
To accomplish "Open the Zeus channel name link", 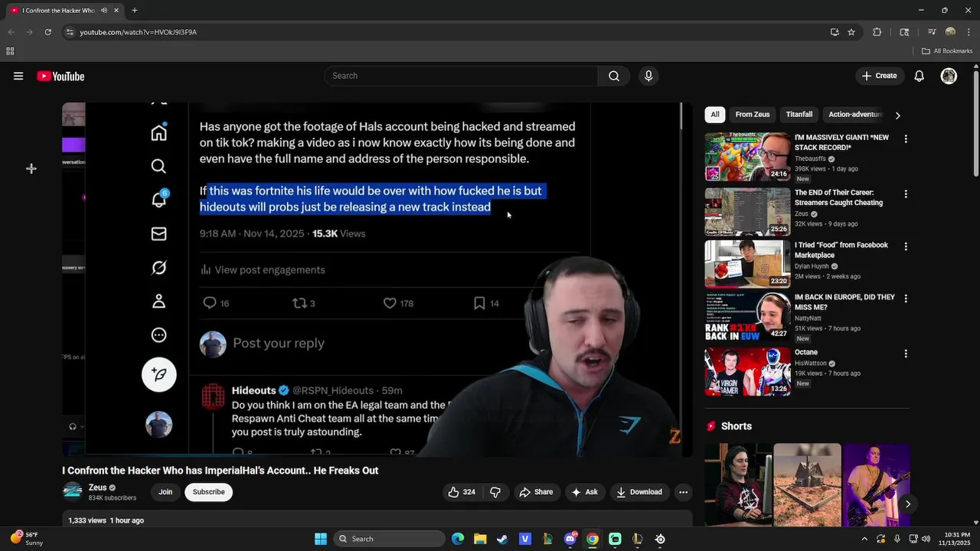I will point(97,487).
